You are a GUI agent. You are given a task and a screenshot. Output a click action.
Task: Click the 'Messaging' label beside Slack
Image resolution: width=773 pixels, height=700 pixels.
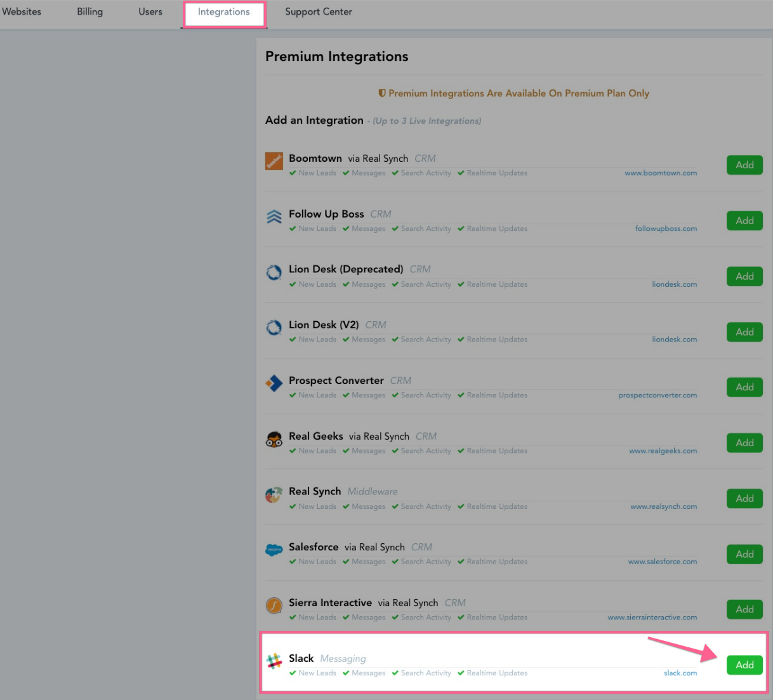point(343,659)
